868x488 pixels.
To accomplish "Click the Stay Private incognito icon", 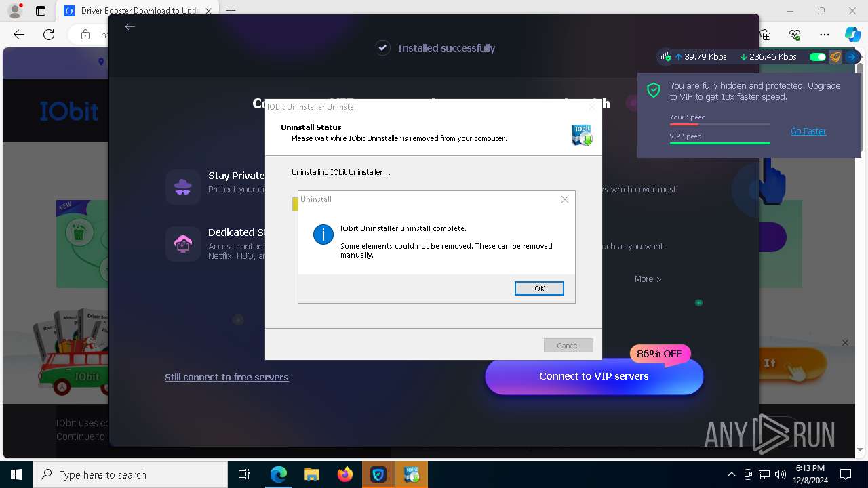I will [x=183, y=186].
